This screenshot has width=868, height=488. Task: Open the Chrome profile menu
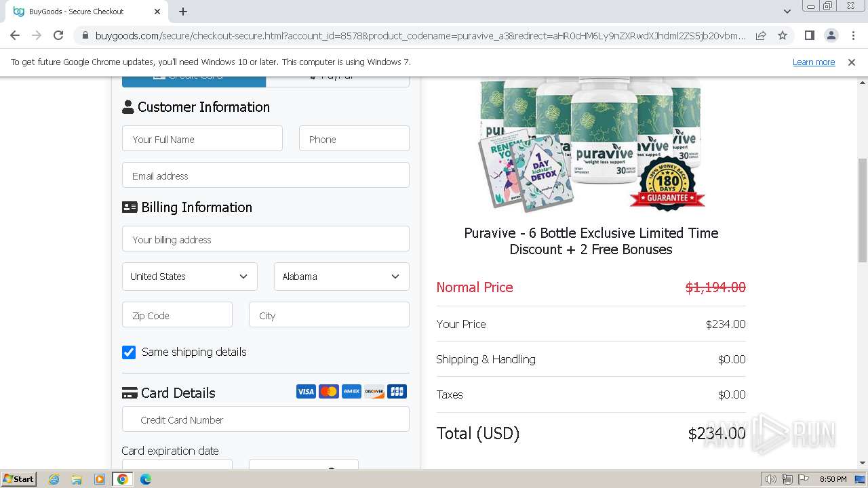click(831, 35)
